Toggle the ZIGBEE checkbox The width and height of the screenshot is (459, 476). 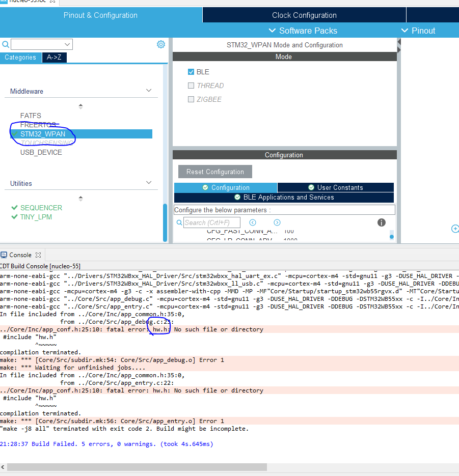191,99
